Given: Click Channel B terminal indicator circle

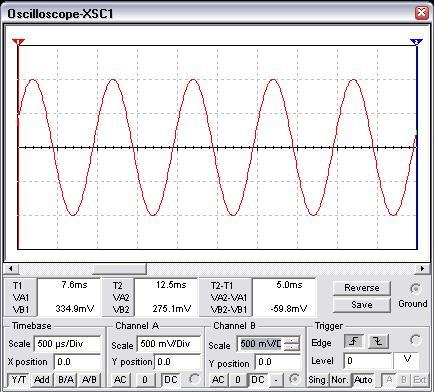Looking at the screenshot, I should point(294,379).
